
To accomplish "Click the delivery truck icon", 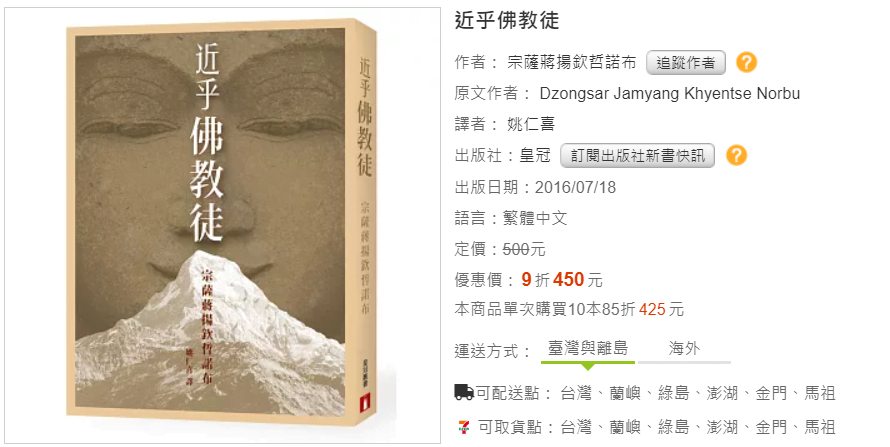I will pyautogui.click(x=464, y=392).
